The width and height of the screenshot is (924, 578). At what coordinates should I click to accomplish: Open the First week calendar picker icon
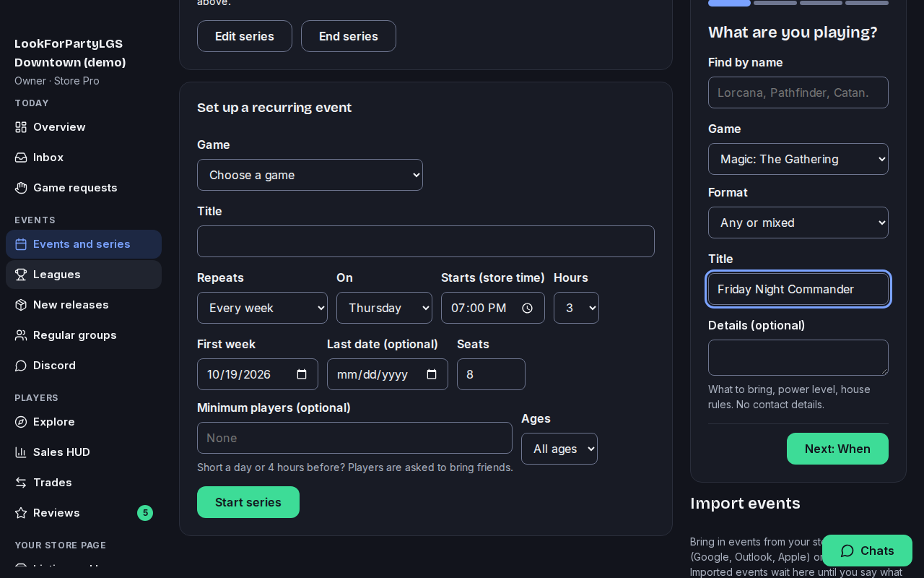(x=302, y=374)
